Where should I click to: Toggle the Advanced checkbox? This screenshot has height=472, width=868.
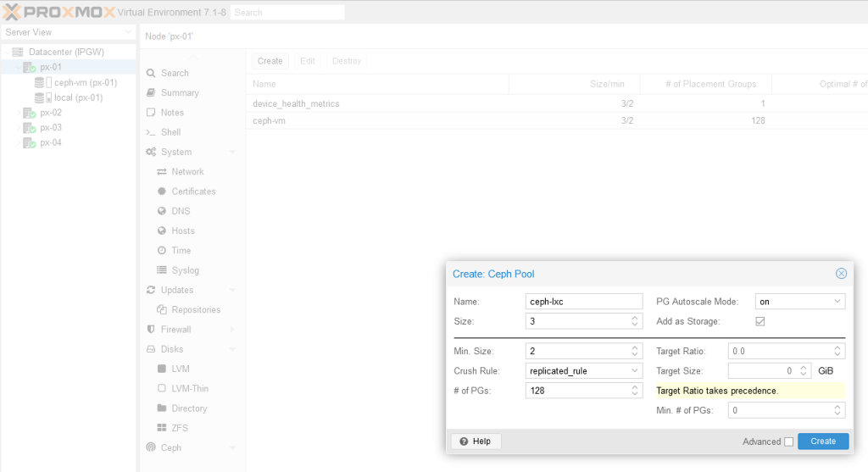pyautogui.click(x=788, y=441)
